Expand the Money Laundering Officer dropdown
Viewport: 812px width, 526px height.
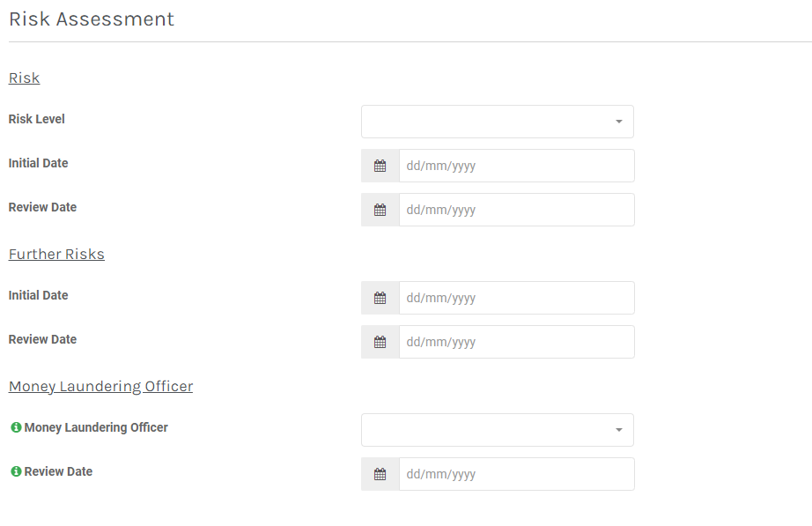497,430
